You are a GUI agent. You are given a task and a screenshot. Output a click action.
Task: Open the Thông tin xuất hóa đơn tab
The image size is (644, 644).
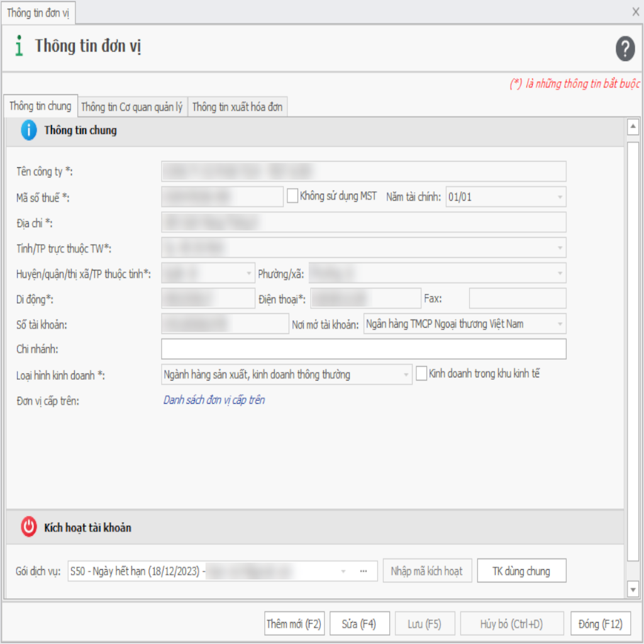click(237, 107)
